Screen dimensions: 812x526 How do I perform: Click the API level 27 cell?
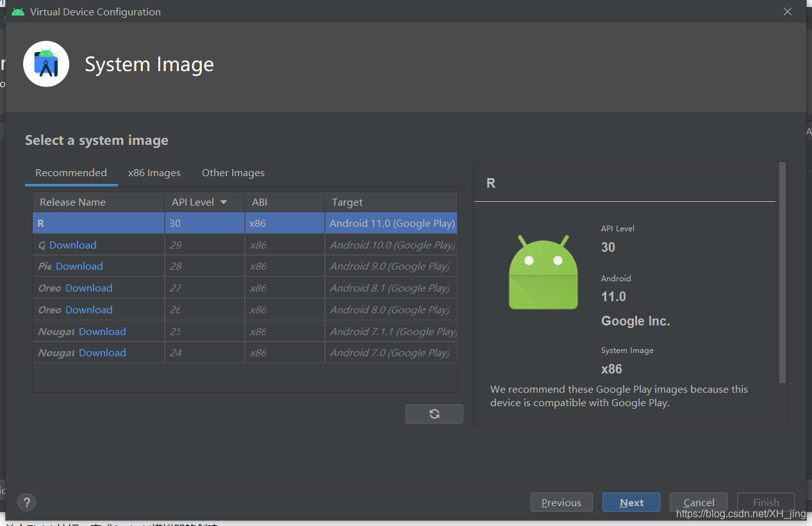coord(204,288)
